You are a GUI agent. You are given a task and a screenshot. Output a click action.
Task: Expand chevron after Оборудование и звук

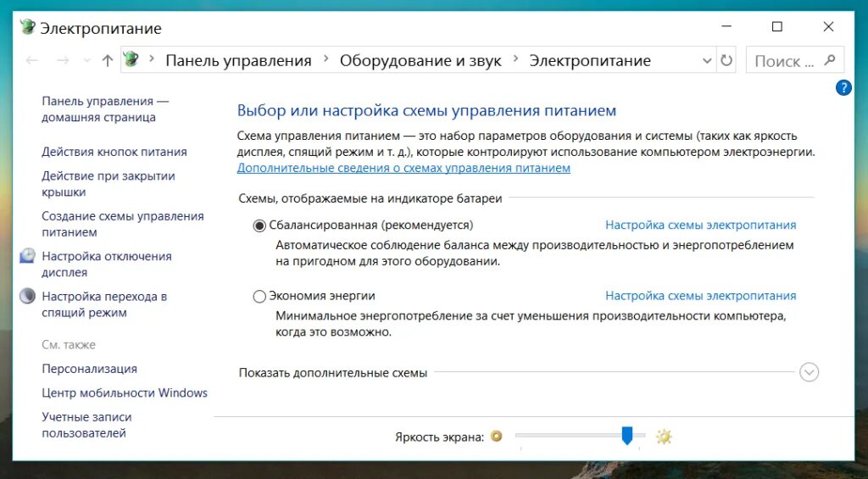click(516, 58)
